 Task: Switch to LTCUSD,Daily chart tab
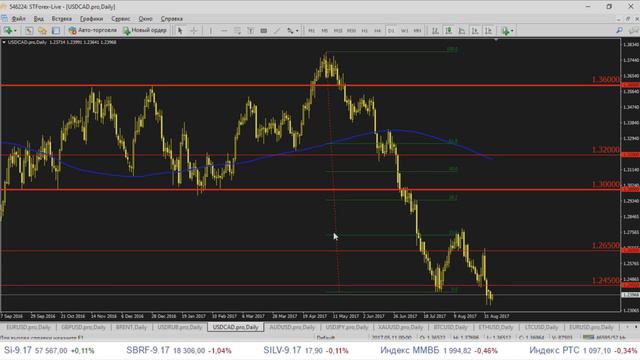coord(541,327)
